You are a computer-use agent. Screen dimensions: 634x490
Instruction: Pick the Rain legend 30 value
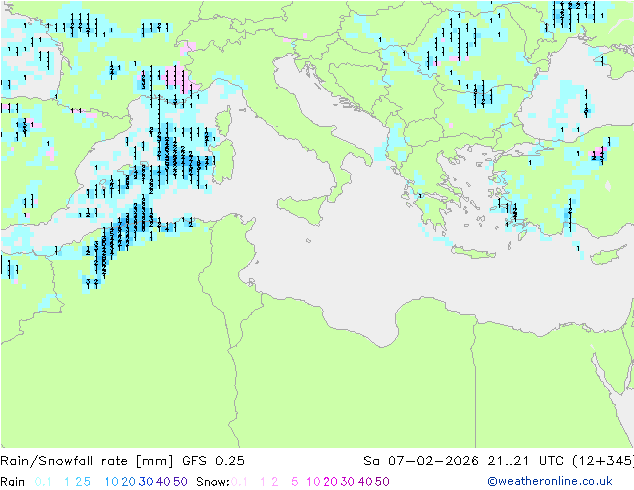[x=146, y=482]
